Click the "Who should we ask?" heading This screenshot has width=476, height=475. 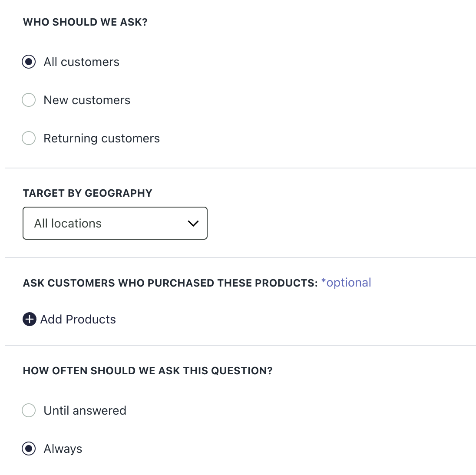[85, 22]
